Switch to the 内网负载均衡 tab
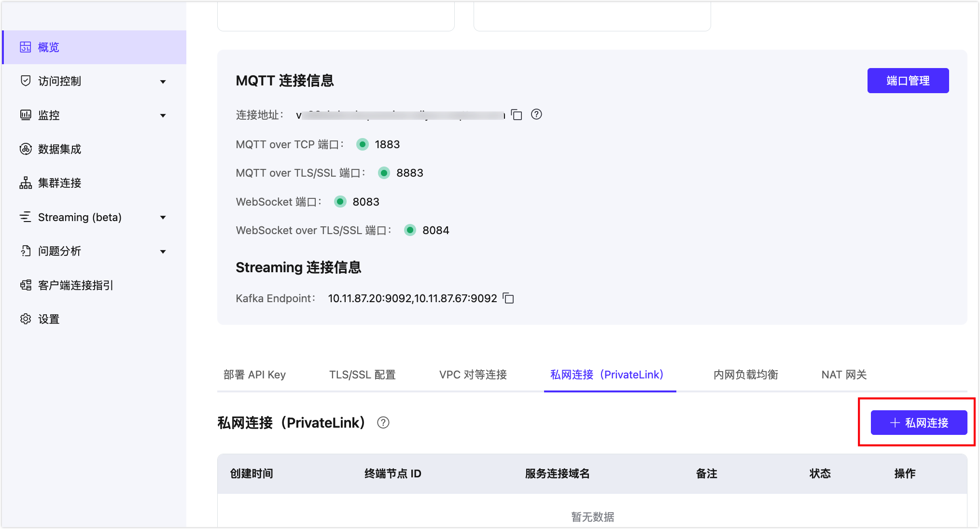This screenshot has width=980, height=529. tap(746, 375)
